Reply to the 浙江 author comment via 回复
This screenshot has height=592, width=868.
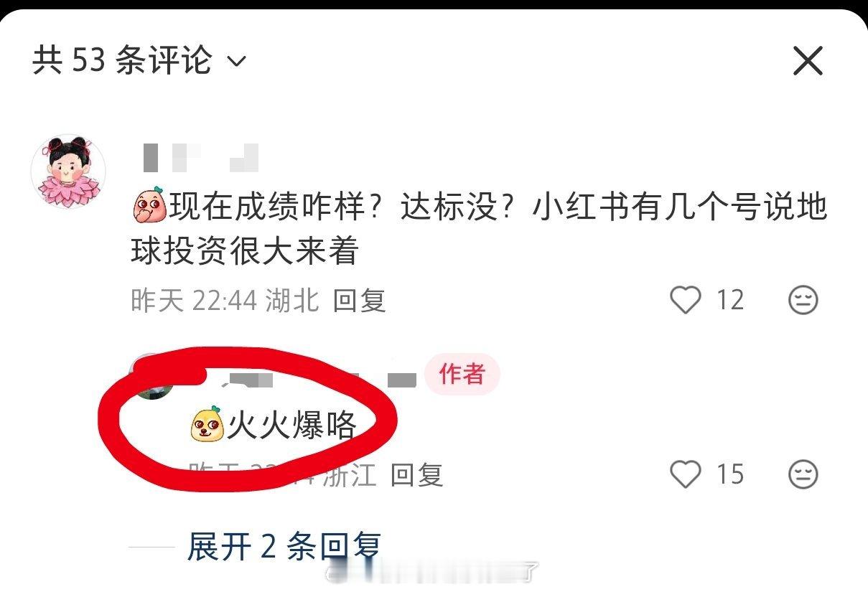[x=416, y=474]
